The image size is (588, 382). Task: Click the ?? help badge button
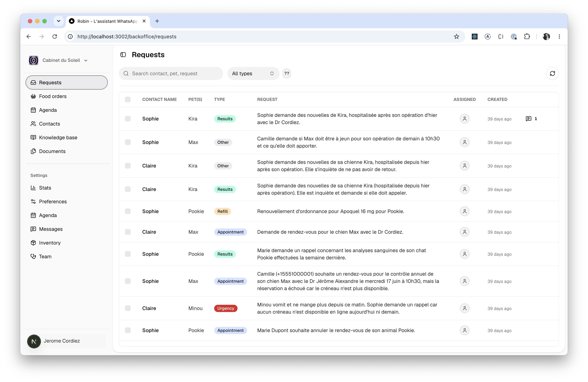287,73
